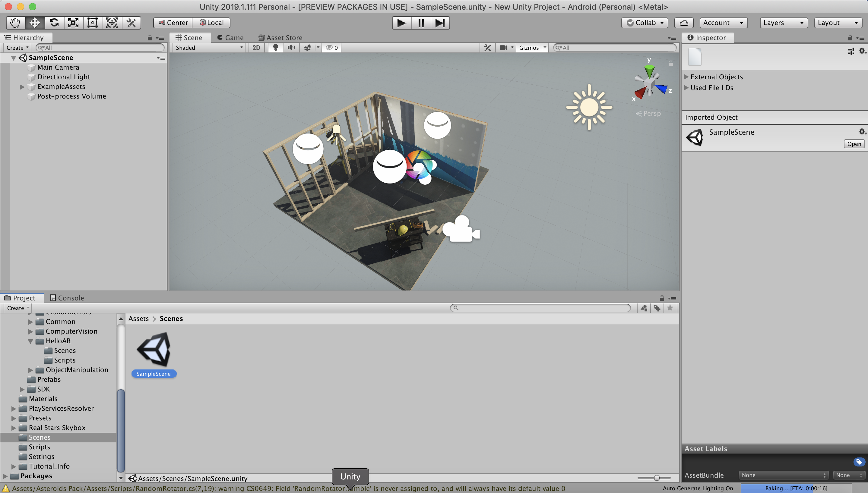Select the Scale tool
This screenshot has height=493, width=868.
(73, 23)
